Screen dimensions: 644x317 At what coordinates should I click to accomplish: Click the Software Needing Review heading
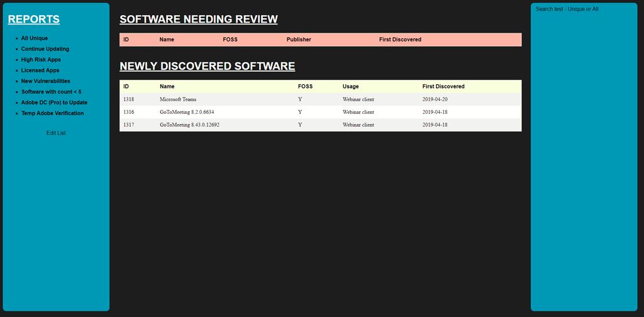[198, 19]
